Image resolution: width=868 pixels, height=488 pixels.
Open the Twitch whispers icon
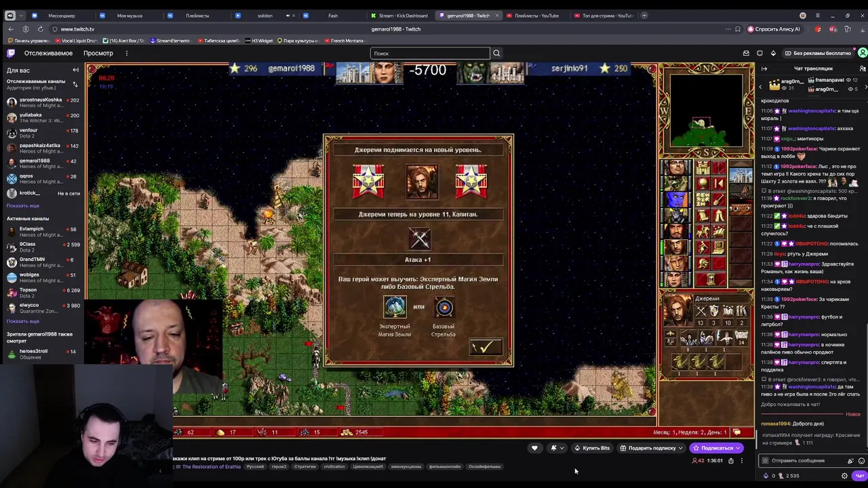[759, 53]
